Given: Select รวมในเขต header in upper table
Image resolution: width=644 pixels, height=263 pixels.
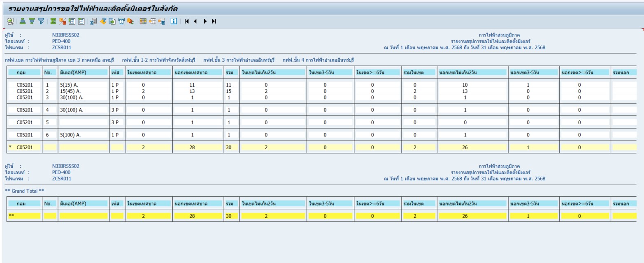Looking at the screenshot, I should tap(419, 72).
